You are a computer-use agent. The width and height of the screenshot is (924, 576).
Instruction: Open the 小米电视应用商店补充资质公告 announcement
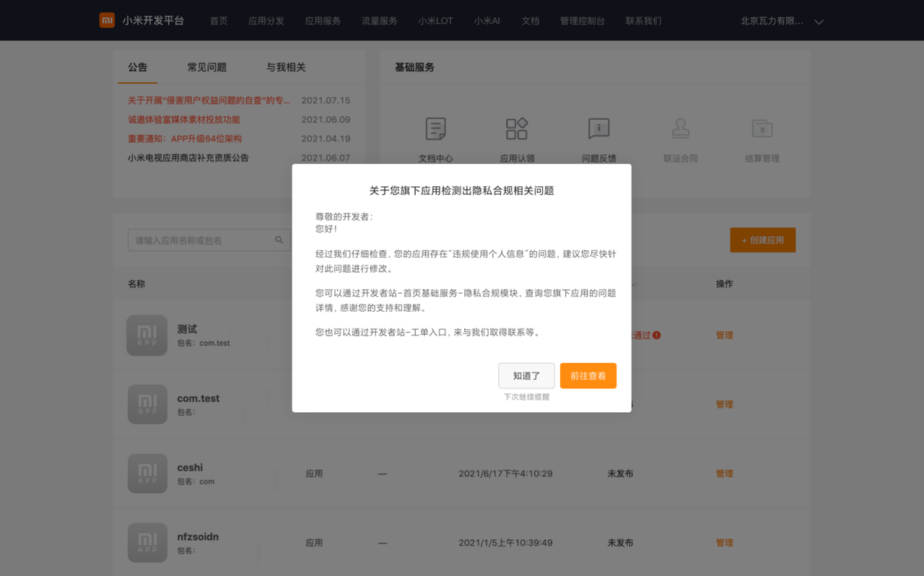[x=188, y=158]
